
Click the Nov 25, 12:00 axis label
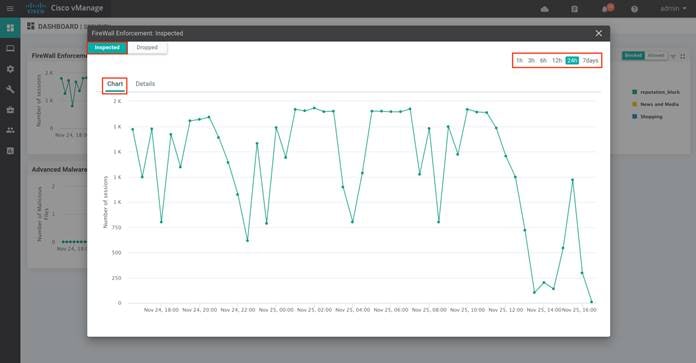pos(506,310)
